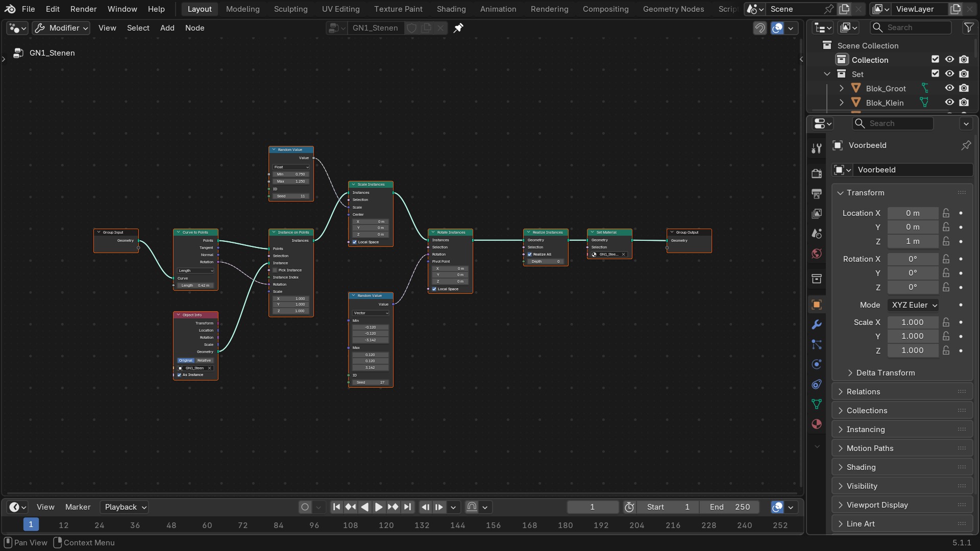Image resolution: width=980 pixels, height=551 pixels.
Task: Open the rotation Mode XYZ Euler dropdown
Action: tap(914, 305)
